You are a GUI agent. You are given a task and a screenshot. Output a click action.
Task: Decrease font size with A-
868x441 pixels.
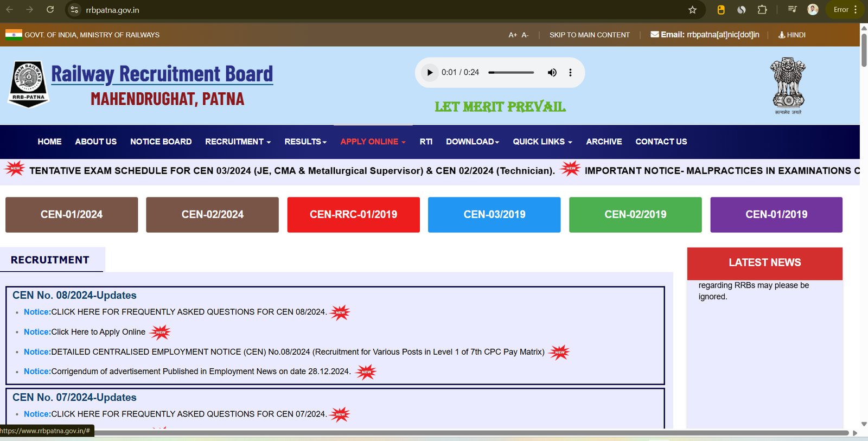point(525,35)
